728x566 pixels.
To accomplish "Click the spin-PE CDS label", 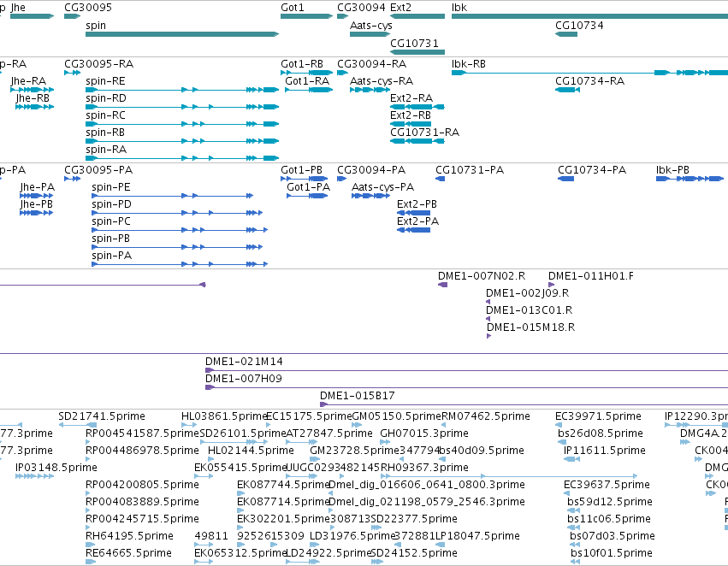I will pos(111,187).
